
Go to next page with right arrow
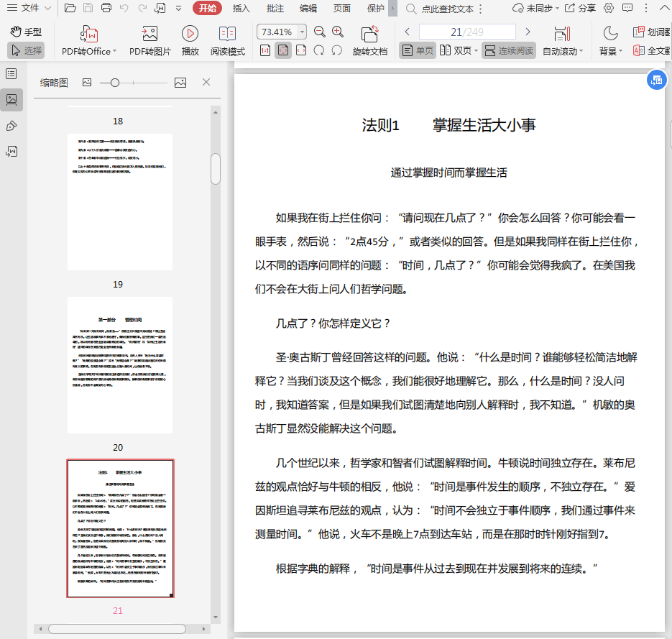click(x=528, y=32)
